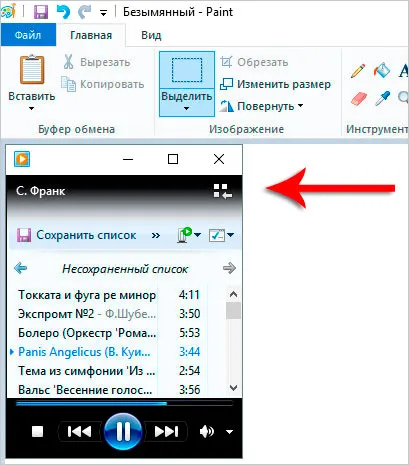Undo the last action in Paint
Image resolution: width=409 pixels, height=465 pixels.
(x=63, y=12)
